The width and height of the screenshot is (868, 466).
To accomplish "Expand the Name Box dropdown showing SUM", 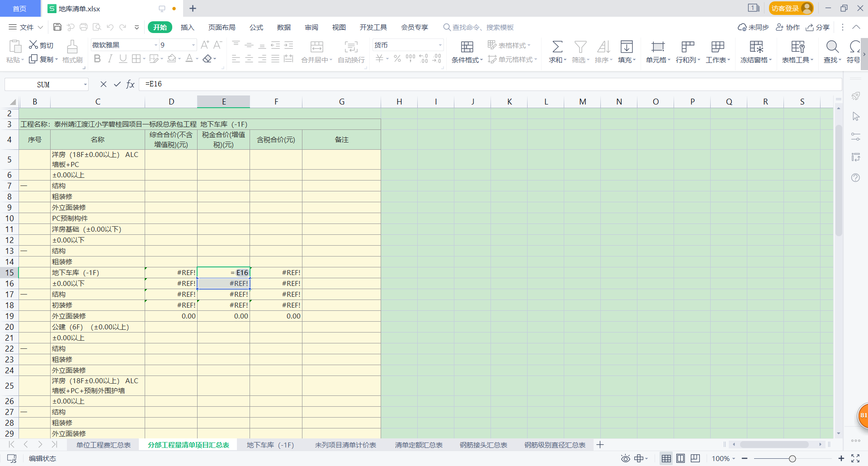I will pyautogui.click(x=85, y=85).
